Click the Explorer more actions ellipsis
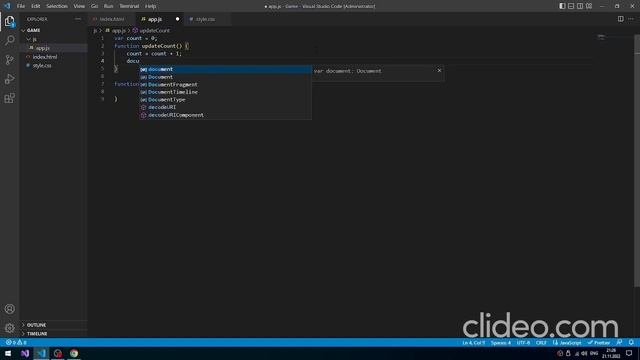640x360 pixels. (78, 19)
